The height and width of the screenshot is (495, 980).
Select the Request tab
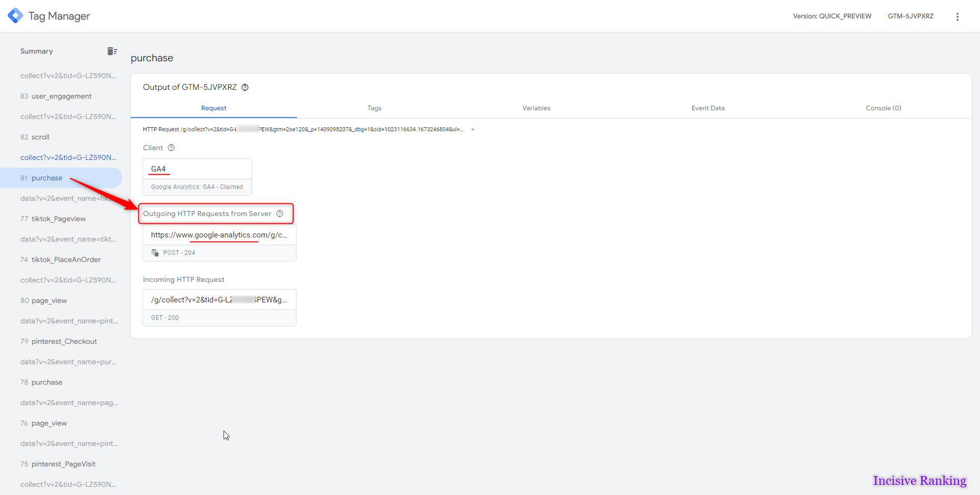[x=213, y=108]
